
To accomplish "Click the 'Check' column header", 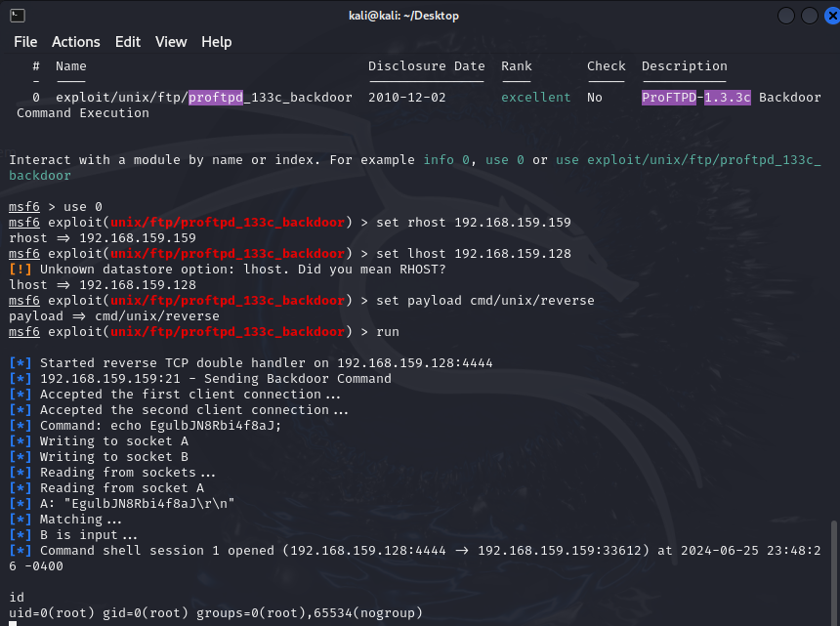I will pos(606,65).
